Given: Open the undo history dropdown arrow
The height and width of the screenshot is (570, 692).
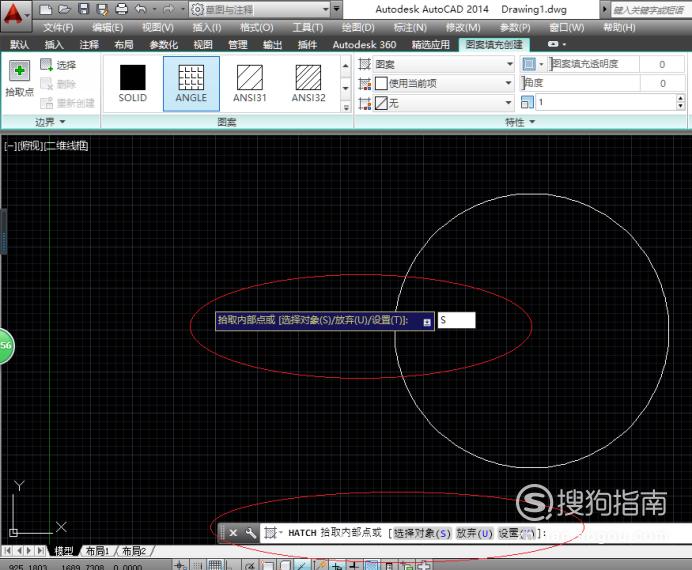Looking at the screenshot, I should coord(154,9).
